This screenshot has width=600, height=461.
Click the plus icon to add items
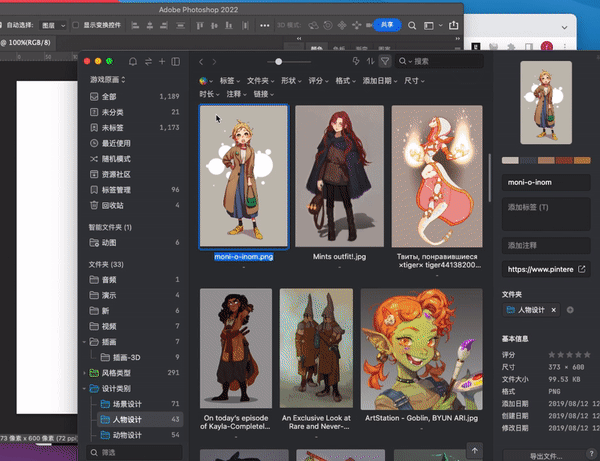pyautogui.click(x=162, y=61)
